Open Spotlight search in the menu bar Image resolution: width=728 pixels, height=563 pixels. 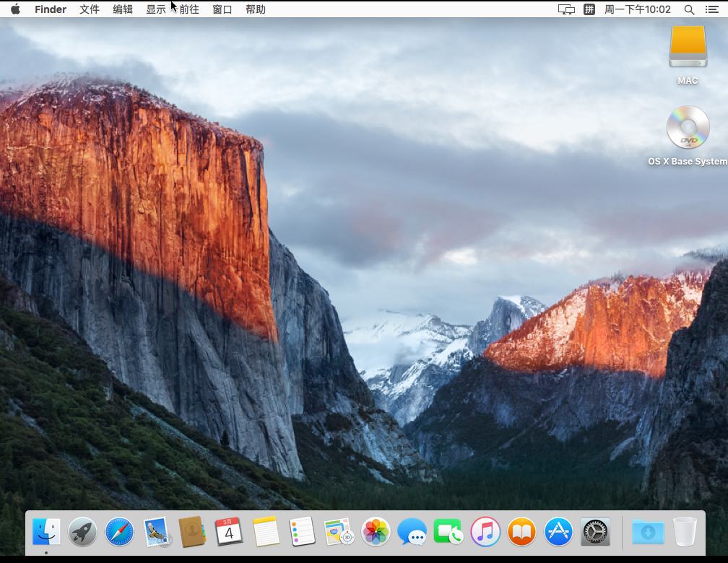689,9
